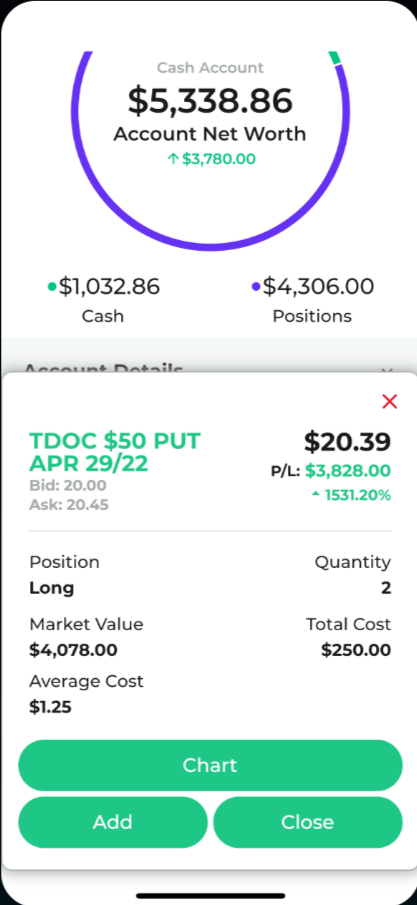417x905 pixels.
Task: Tap the $1,032.86 Cash balance
Action: (109, 286)
